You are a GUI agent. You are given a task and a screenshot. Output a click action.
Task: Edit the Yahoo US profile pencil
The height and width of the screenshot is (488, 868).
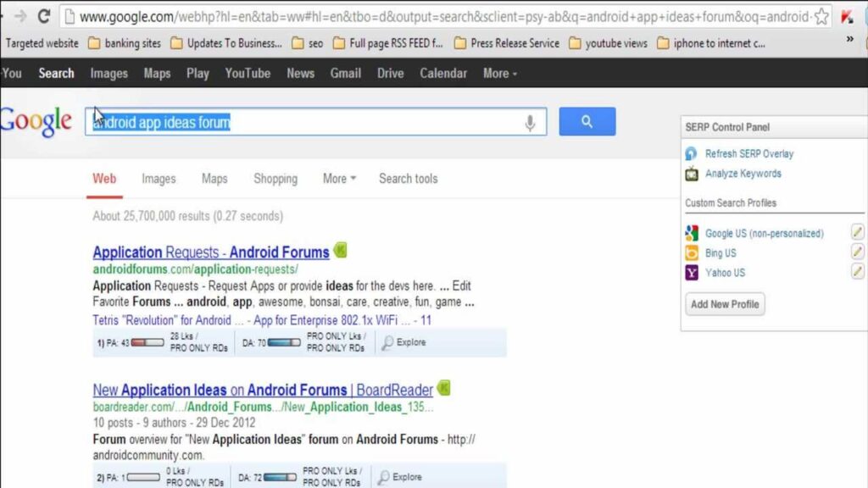tap(857, 271)
